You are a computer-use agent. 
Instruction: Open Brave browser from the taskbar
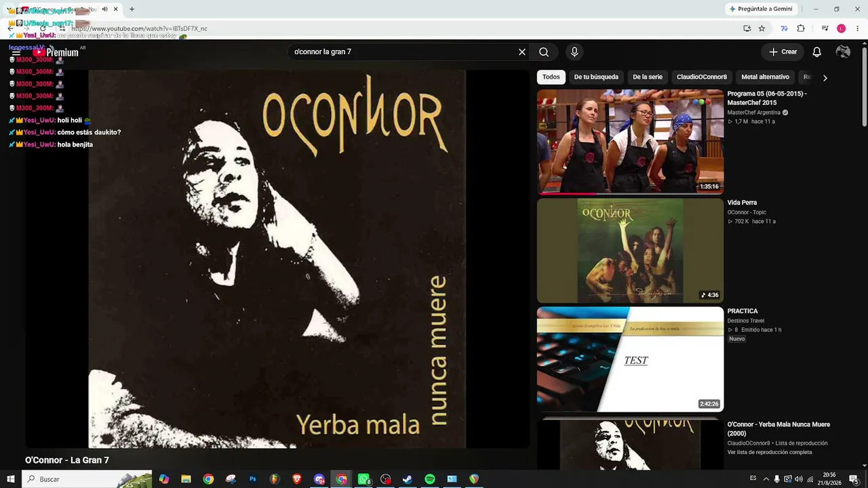pyautogui.click(x=297, y=479)
